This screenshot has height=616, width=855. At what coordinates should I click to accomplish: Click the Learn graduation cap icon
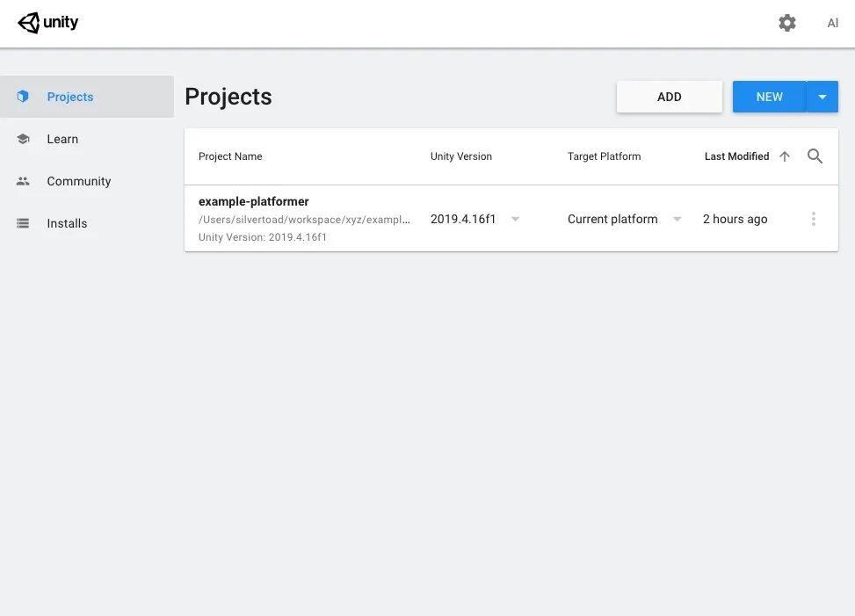(23, 139)
